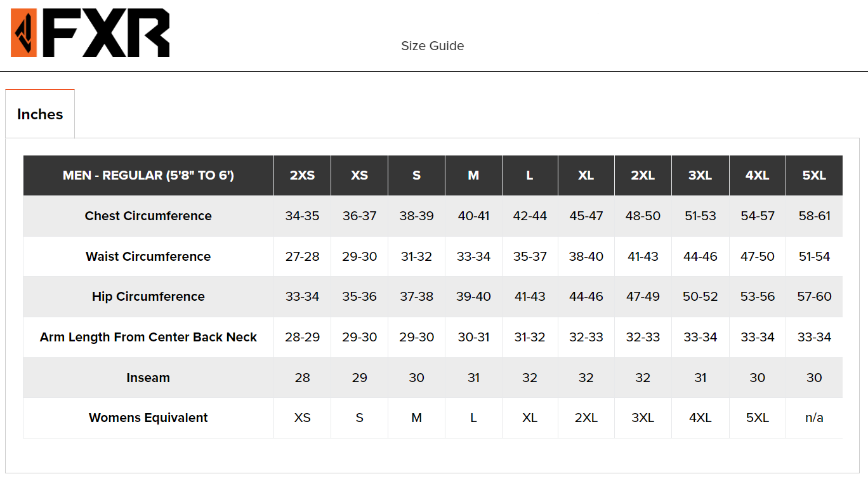Click womens equivalent 4XL cell
Image resolution: width=868 pixels, height=481 pixels.
[x=700, y=418]
